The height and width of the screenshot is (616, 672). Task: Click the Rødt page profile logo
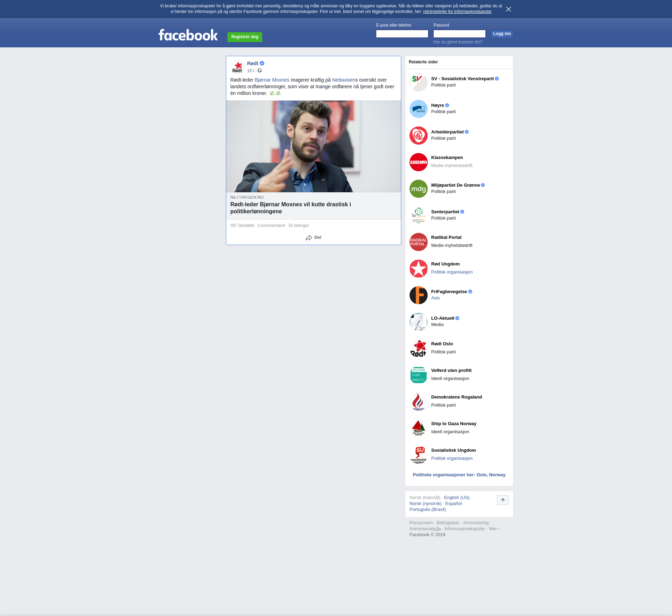pyautogui.click(x=237, y=67)
